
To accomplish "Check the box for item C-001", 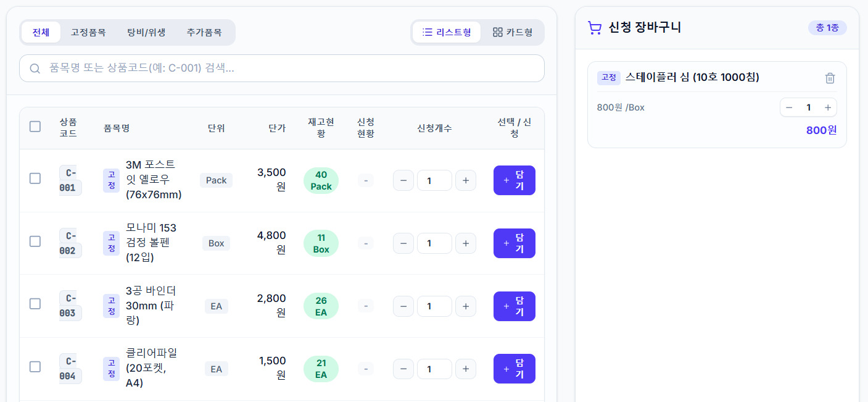I will click(35, 178).
